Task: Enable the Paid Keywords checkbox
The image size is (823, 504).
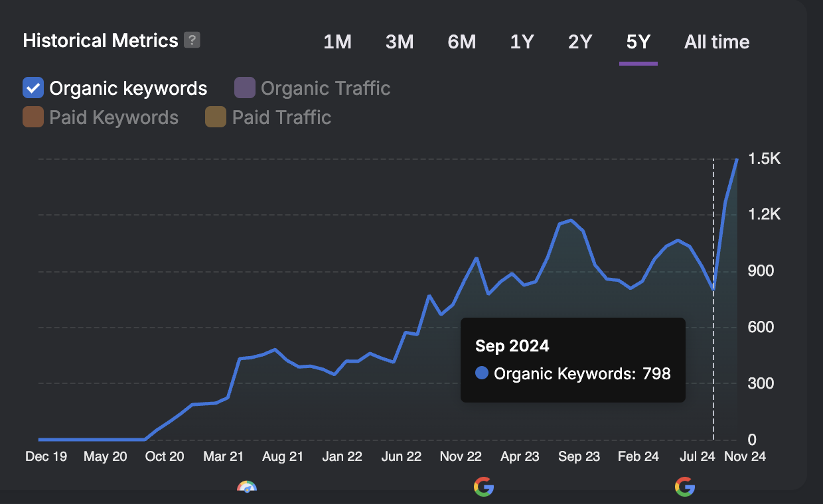Action: click(33, 117)
